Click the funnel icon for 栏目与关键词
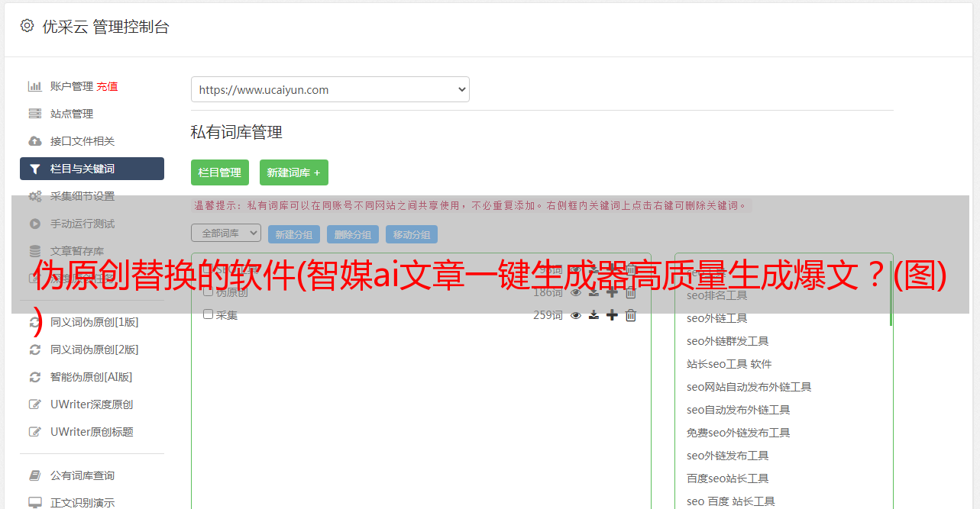Screen dimensions: 980x509 point(35,169)
